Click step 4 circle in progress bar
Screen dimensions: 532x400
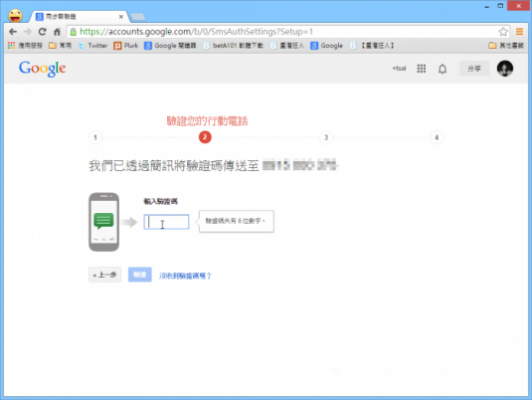[437, 137]
